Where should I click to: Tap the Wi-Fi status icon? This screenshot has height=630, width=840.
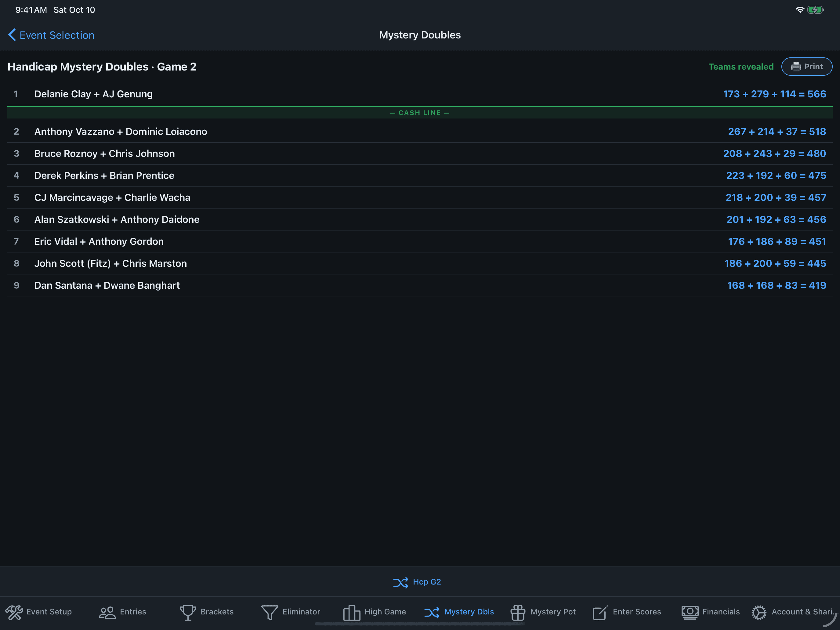coord(800,10)
